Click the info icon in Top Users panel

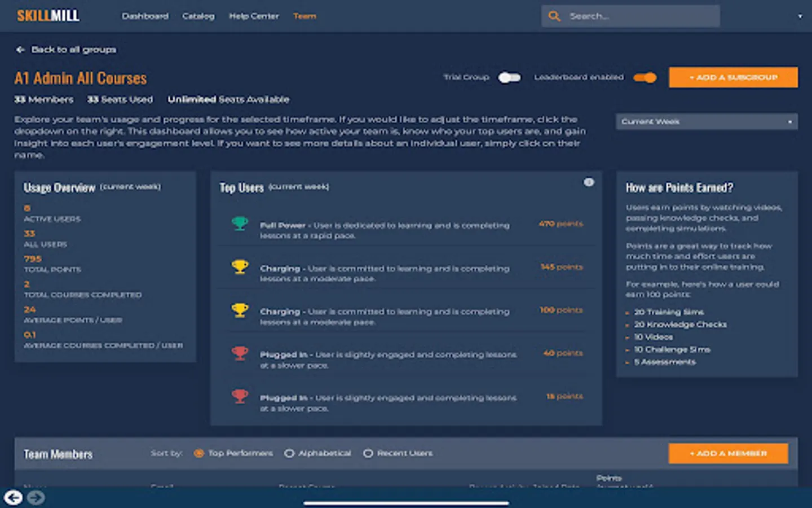589,182
